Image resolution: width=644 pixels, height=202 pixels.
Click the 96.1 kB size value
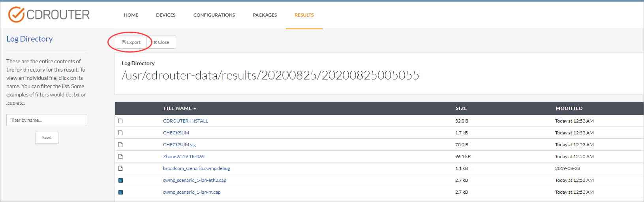[x=463, y=157]
